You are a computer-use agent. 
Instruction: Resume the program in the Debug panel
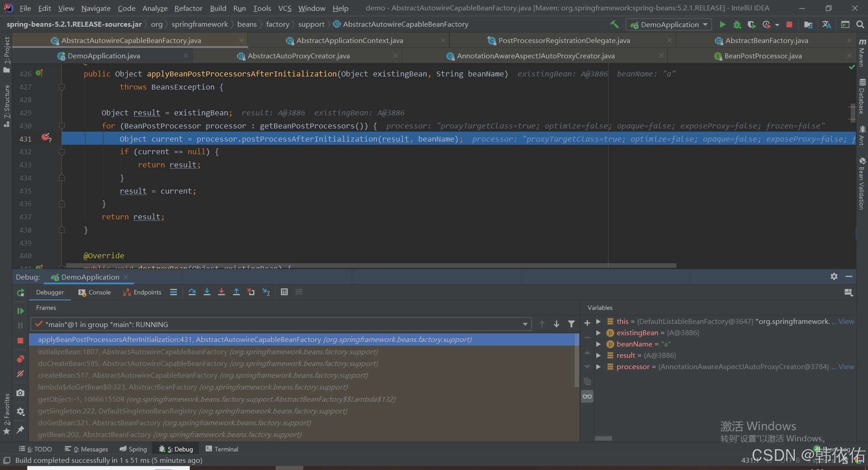(x=20, y=311)
